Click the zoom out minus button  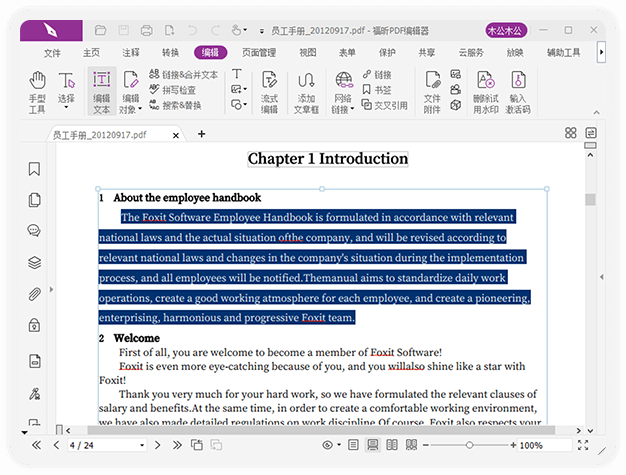[x=426, y=445]
